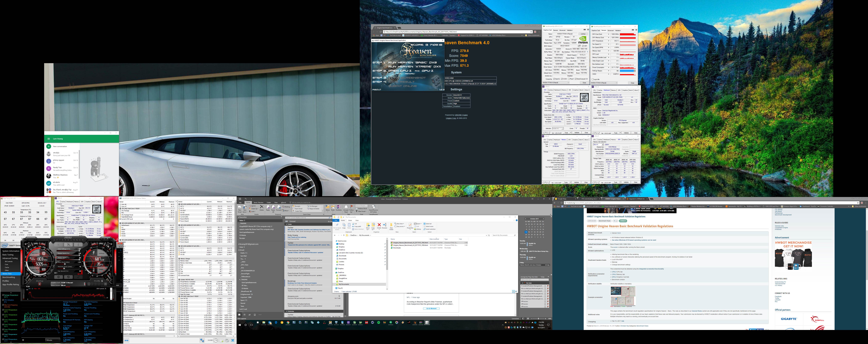Open New item dropdown in explorer ribbon

(x=399, y=224)
